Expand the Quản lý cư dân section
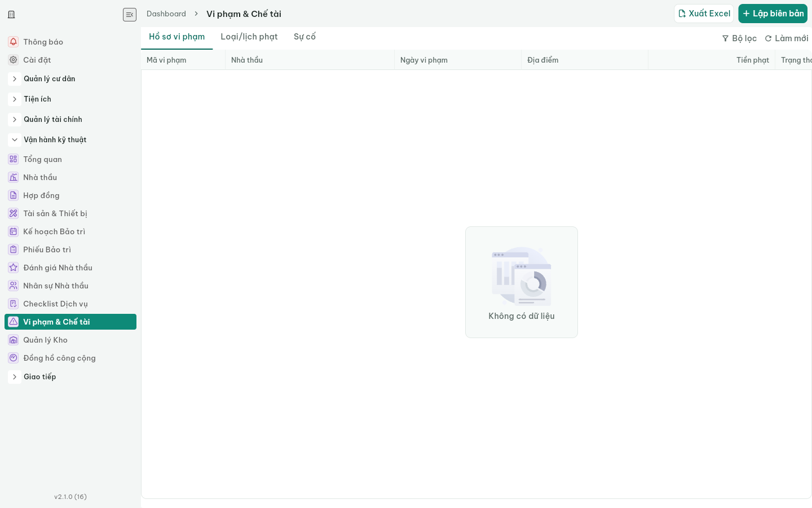Image resolution: width=812 pixels, height=508 pixels. [15, 79]
